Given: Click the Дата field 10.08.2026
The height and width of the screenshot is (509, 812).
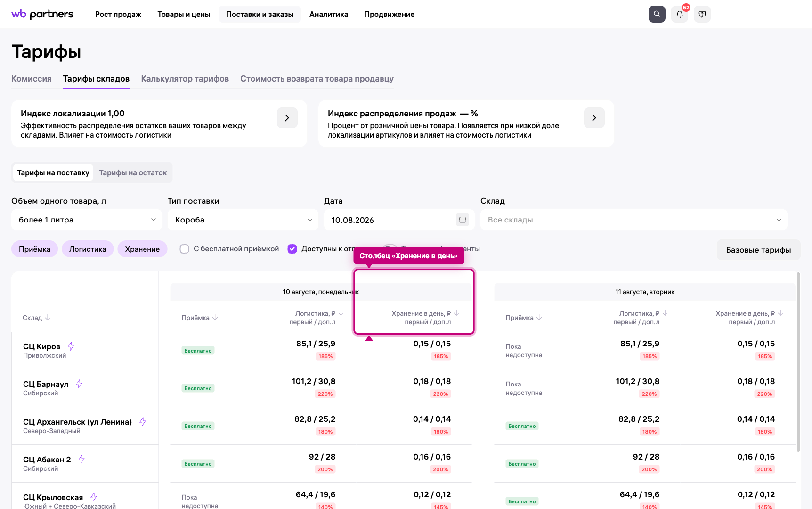Looking at the screenshot, I should (x=399, y=220).
